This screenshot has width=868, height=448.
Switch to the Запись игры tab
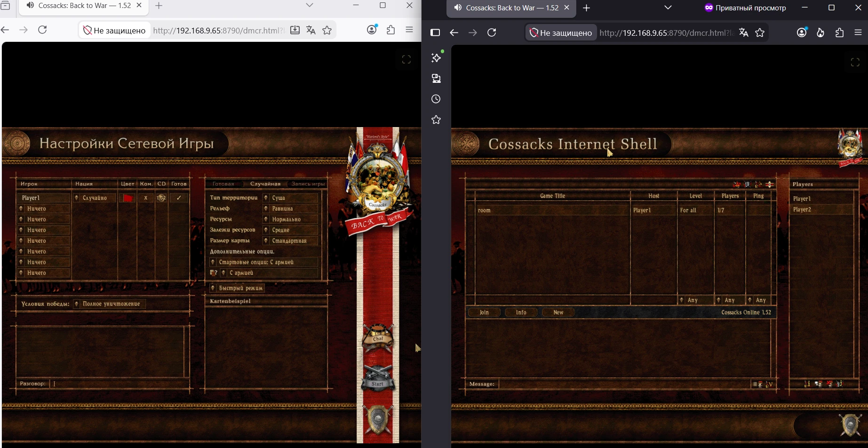308,184
